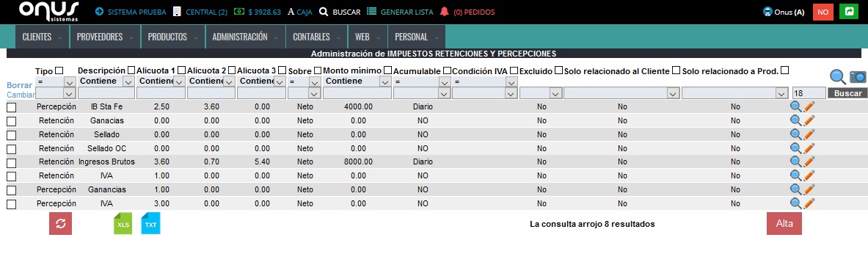Open GENERAR LISTA in top bar
Image resolution: width=868 pixels, height=276 pixels.
tap(400, 12)
